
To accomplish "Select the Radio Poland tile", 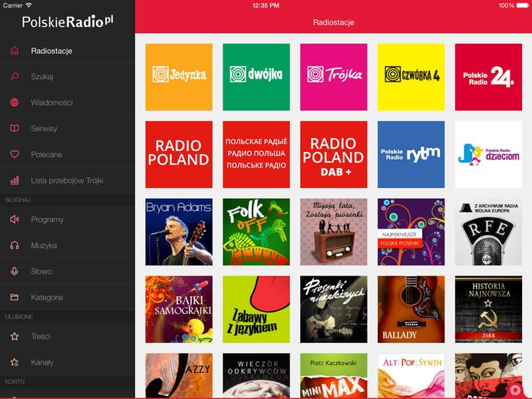I will pos(179,154).
